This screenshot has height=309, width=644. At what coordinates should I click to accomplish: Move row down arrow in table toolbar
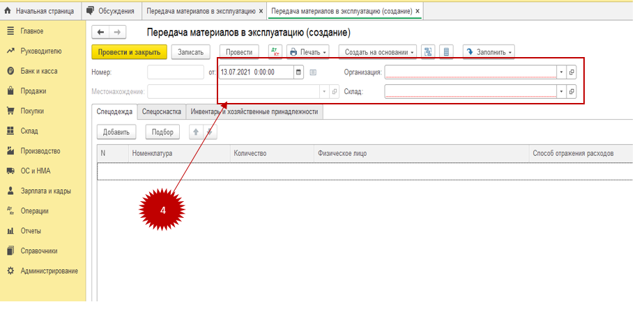[x=210, y=132]
